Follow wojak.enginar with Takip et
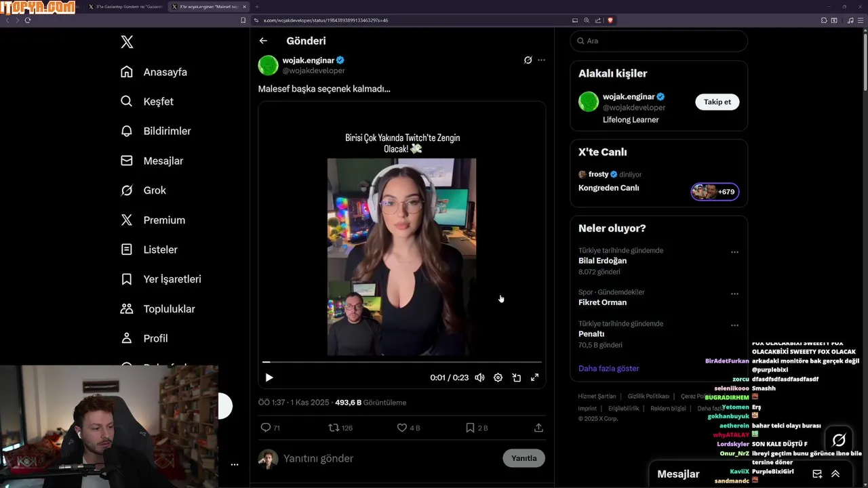Screen dimensions: 868x488 pyautogui.click(x=717, y=102)
